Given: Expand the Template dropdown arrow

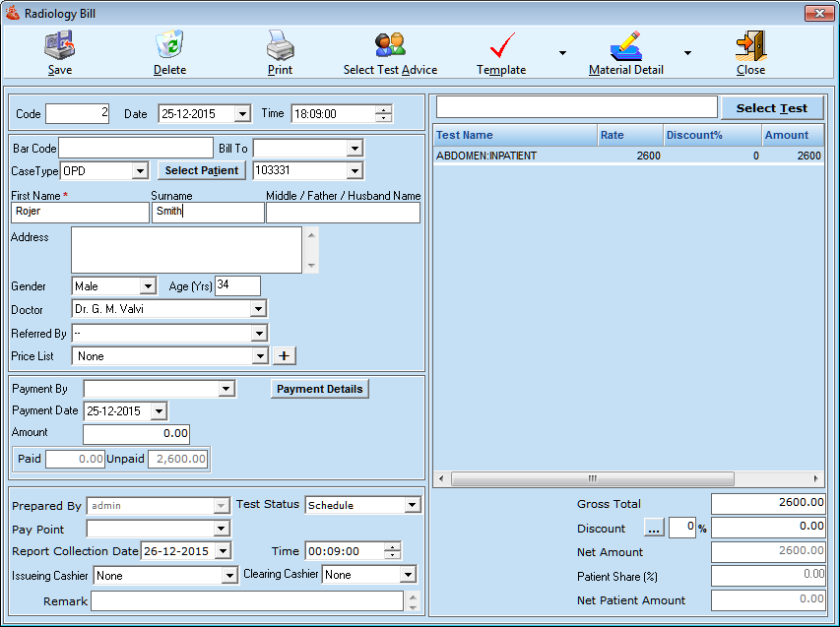Looking at the screenshot, I should click(562, 53).
